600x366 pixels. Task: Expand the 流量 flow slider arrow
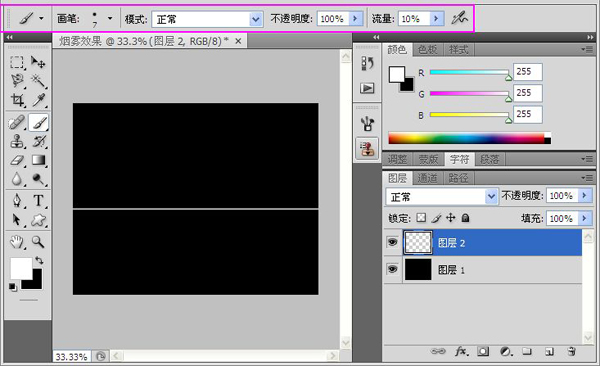coord(436,18)
